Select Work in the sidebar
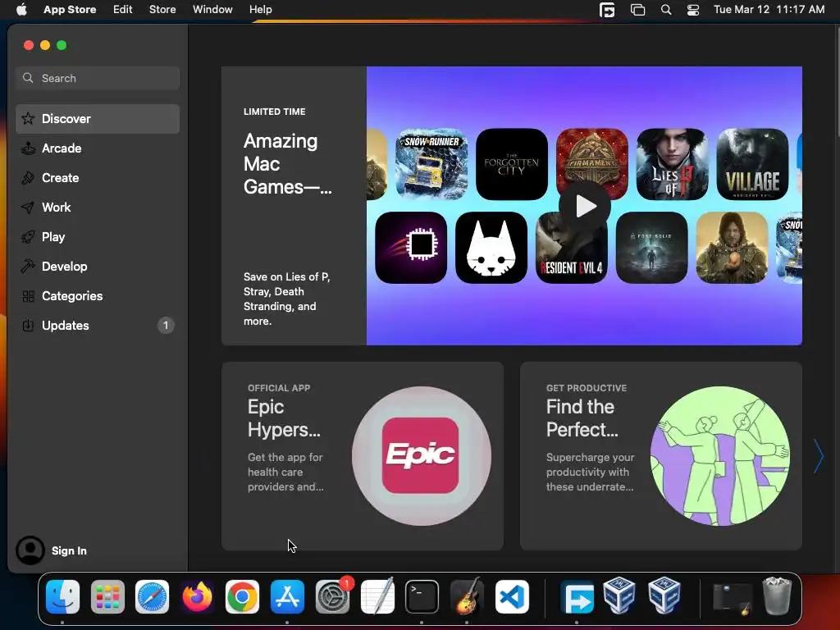Screen dimensions: 840x630 98,208
